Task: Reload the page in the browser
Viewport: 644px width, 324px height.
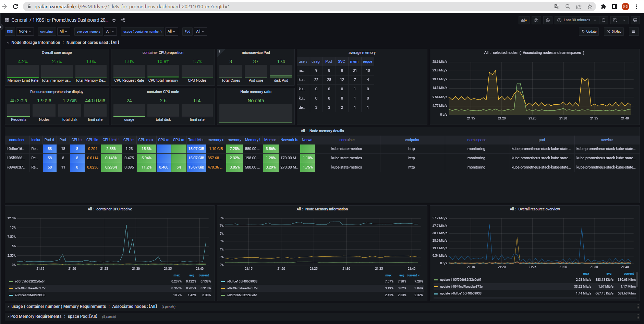Action: (15, 7)
